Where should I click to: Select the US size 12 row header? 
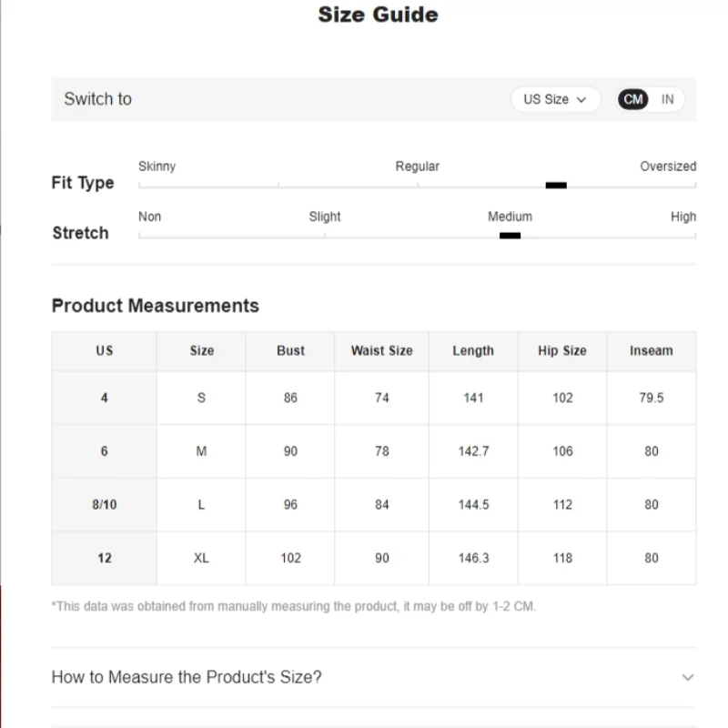(x=104, y=558)
